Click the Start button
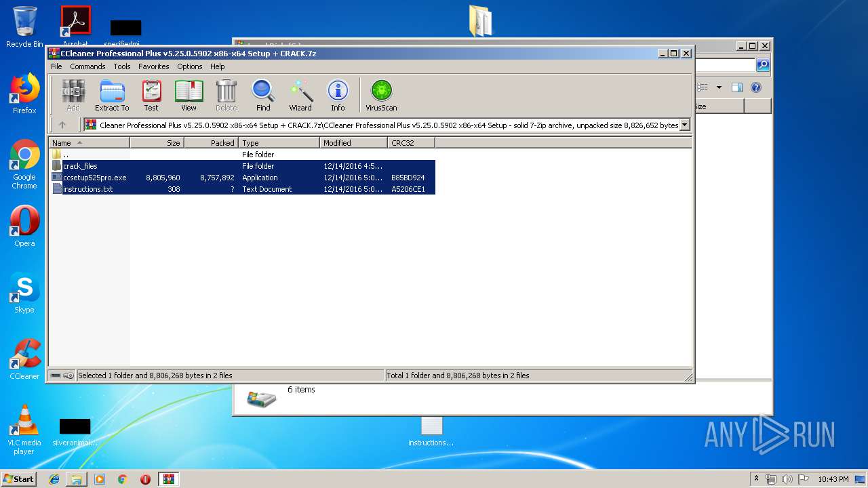The width and height of the screenshot is (868, 488). (18, 479)
